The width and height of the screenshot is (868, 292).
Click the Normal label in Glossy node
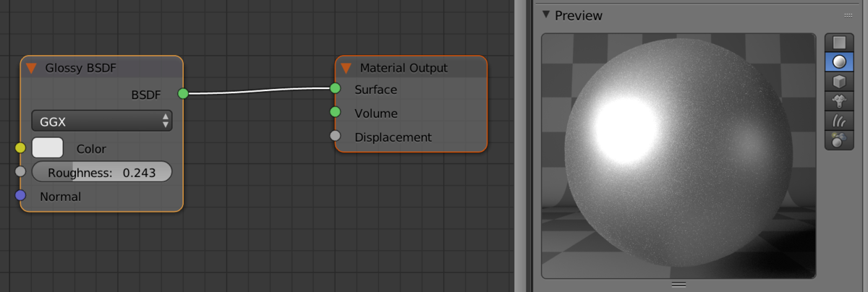pos(60,197)
